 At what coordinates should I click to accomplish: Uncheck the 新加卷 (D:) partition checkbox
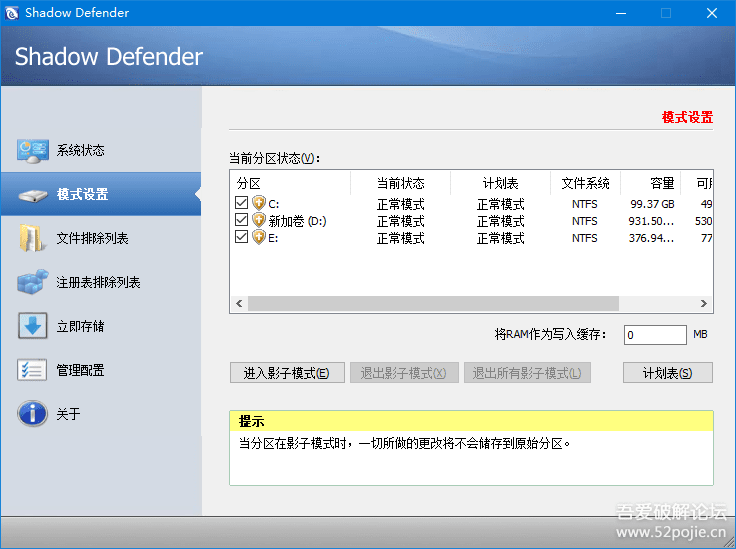(x=241, y=221)
